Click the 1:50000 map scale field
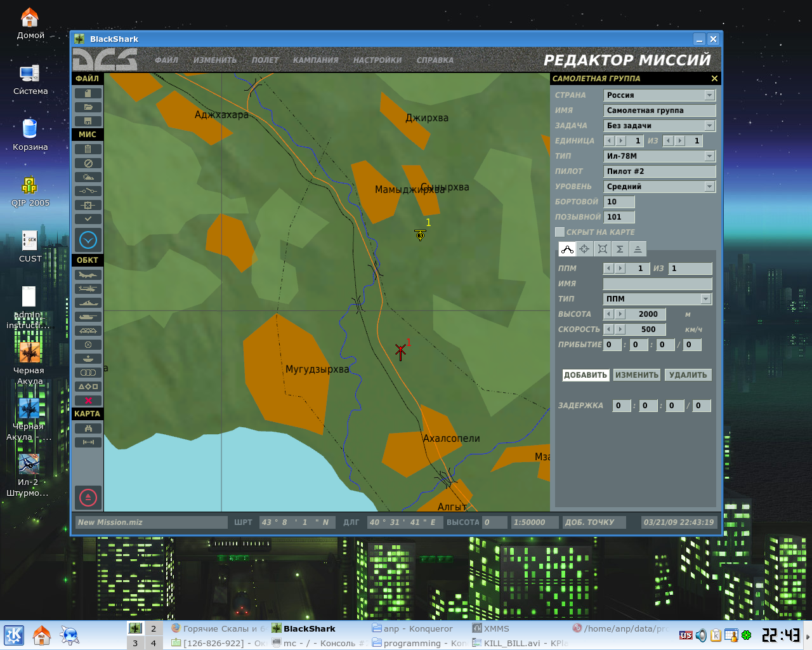Screen dimensions: 812x650 535,522
